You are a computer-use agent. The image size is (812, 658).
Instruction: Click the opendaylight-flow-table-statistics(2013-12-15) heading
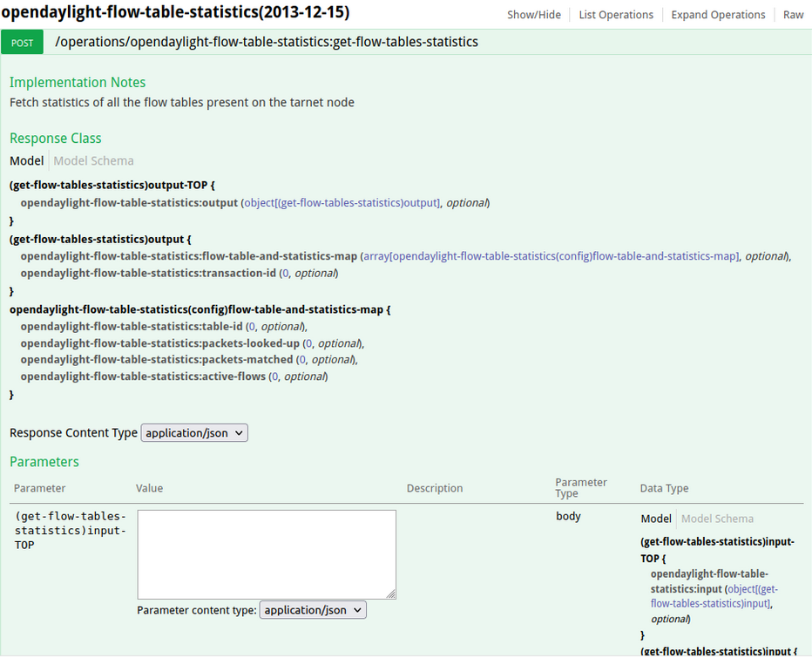click(x=175, y=12)
